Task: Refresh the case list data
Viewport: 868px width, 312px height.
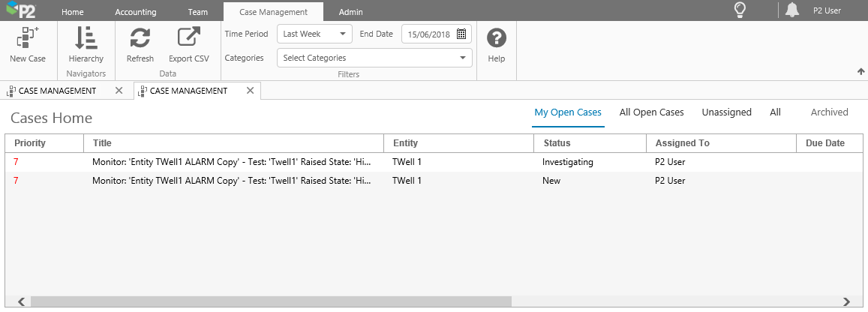Action: pyautogui.click(x=140, y=39)
